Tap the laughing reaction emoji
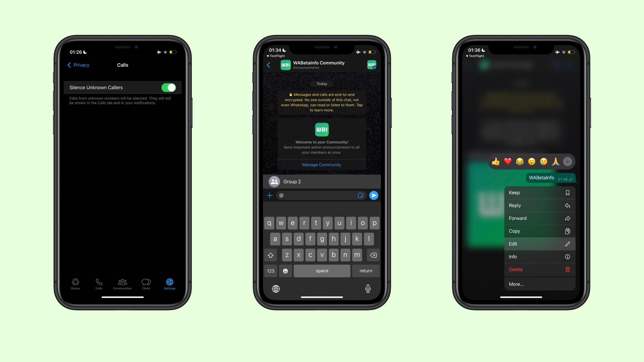This screenshot has width=644, height=362. point(520,161)
